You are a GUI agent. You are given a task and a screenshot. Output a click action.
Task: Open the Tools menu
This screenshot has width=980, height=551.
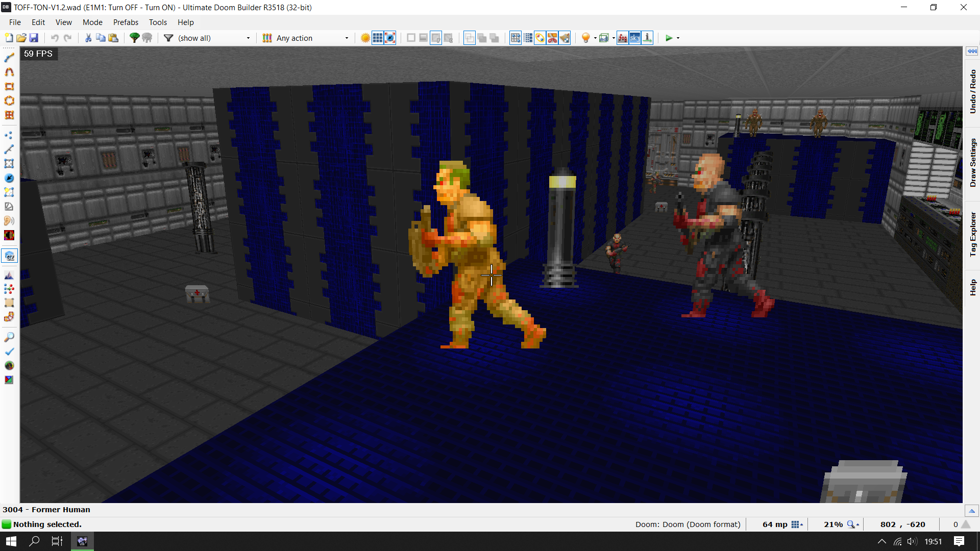coord(158,22)
